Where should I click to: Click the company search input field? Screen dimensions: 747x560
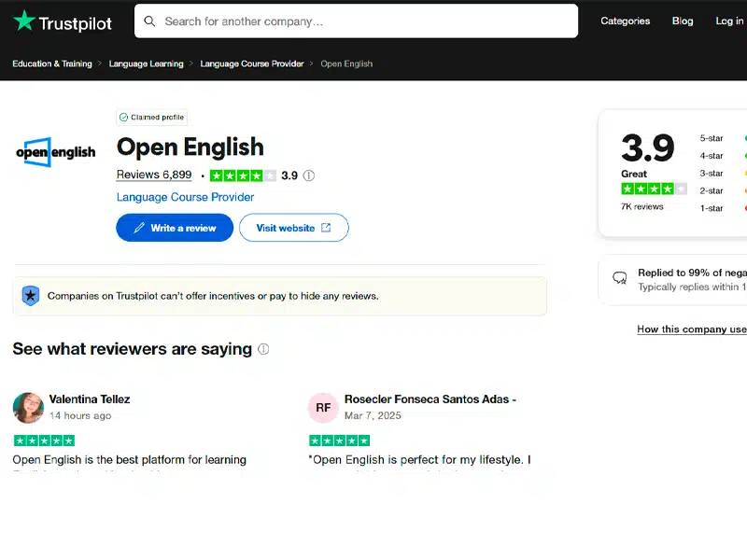pyautogui.click(x=355, y=21)
